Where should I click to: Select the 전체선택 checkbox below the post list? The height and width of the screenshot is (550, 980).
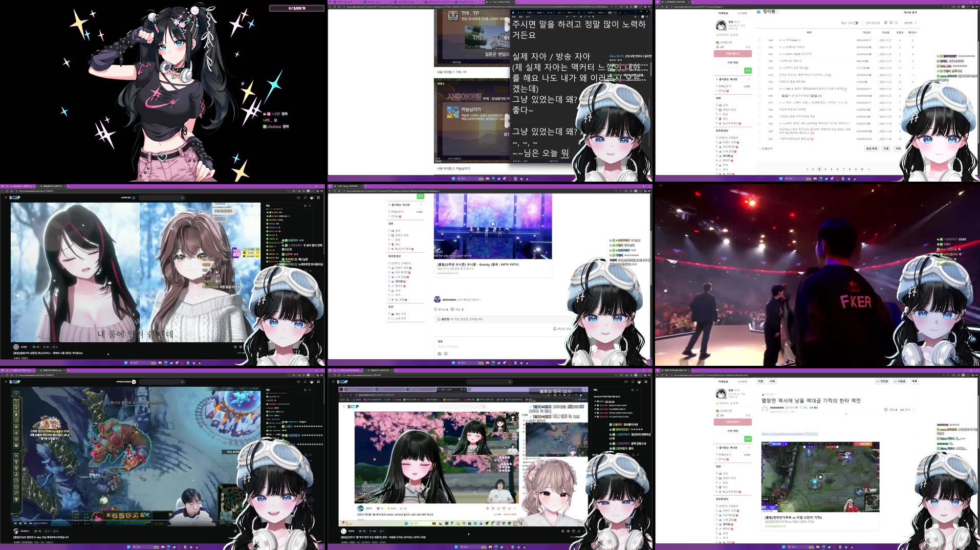(759, 148)
